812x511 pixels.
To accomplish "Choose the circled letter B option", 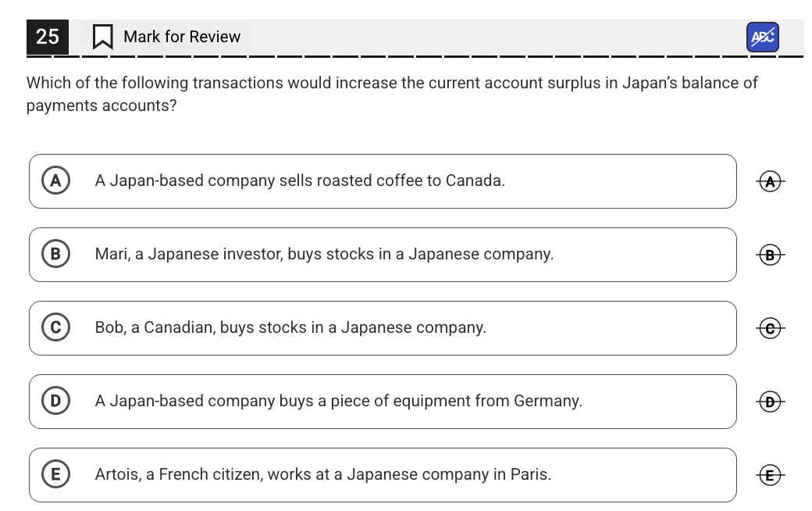I will pos(55,254).
